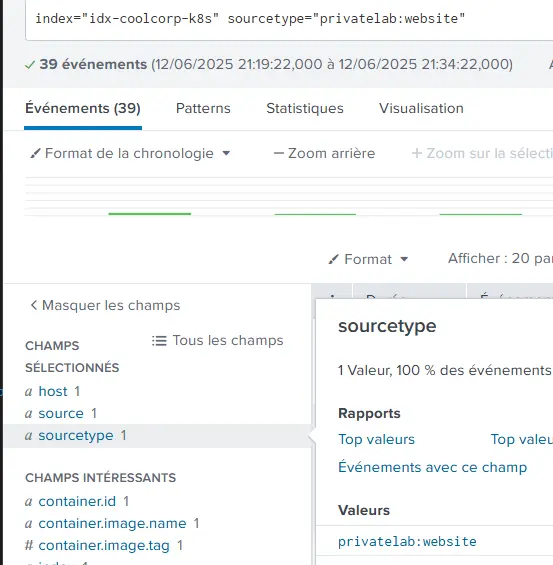The image size is (553, 565).
Task: Click Zoom sur la sélection button
Action: [x=482, y=154]
